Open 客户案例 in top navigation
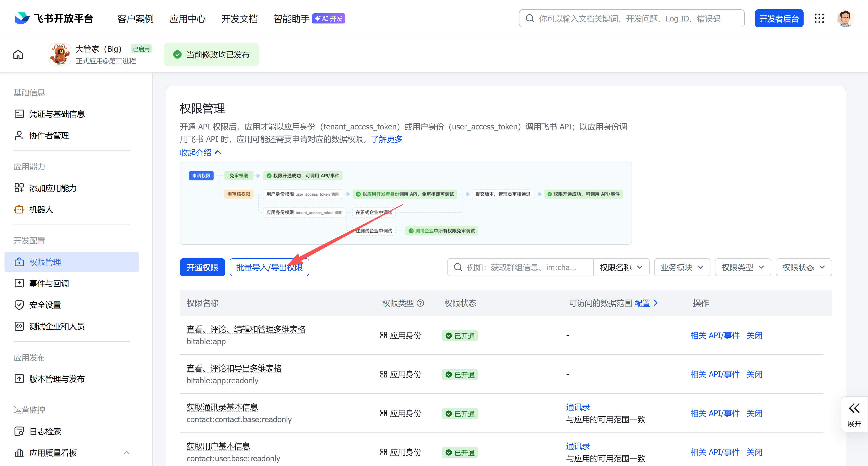 [x=135, y=19]
